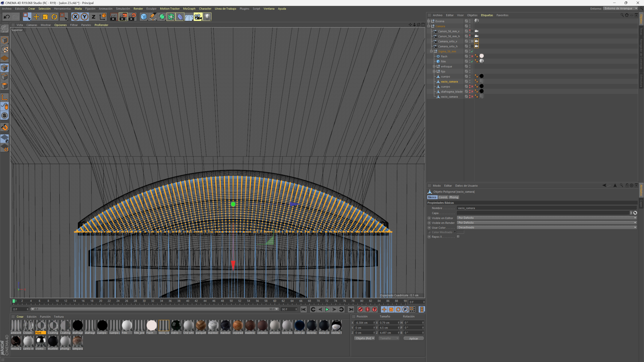Click the Undo arrow icon
The width and height of the screenshot is (644, 362).
click(x=7, y=17)
